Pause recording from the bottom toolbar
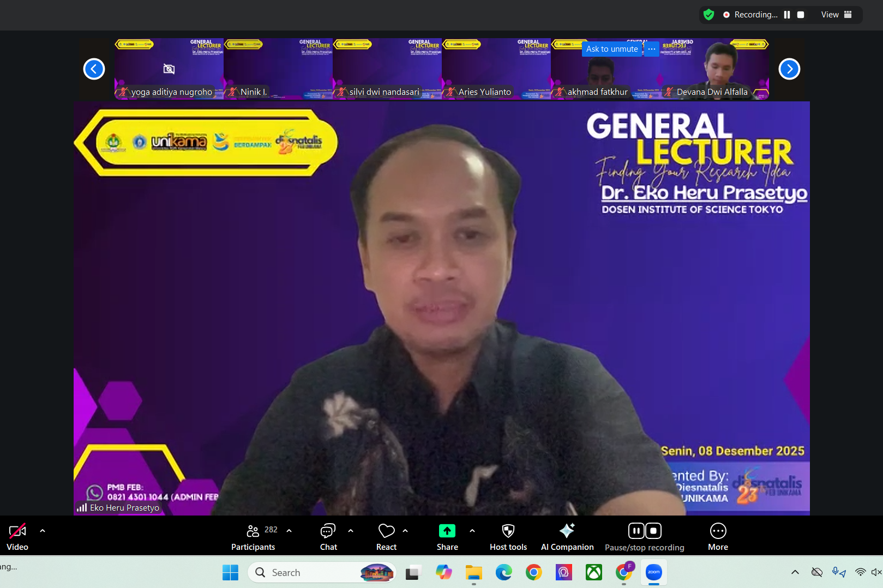Image resolution: width=883 pixels, height=588 pixels. pyautogui.click(x=636, y=531)
